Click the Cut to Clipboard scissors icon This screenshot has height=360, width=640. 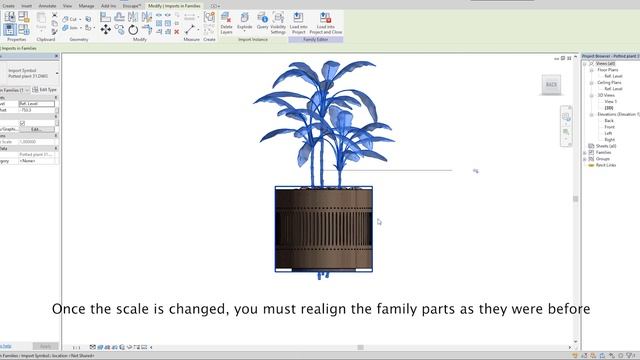point(54,15)
